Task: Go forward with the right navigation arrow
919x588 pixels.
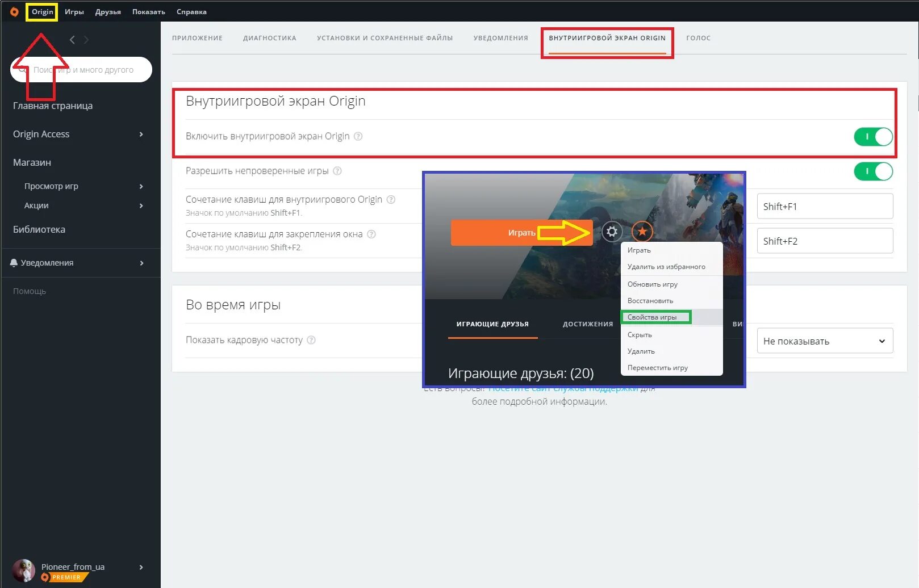Action: [86, 40]
